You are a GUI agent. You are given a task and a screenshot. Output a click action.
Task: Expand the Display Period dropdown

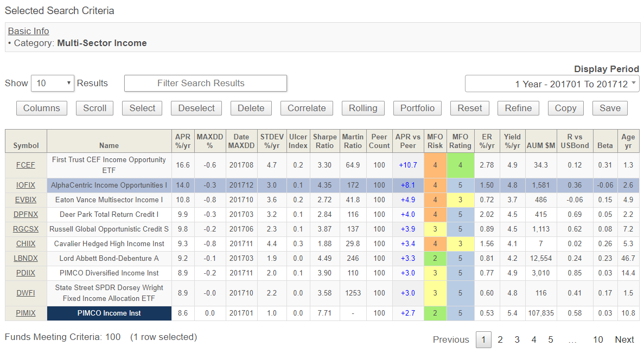(x=552, y=84)
